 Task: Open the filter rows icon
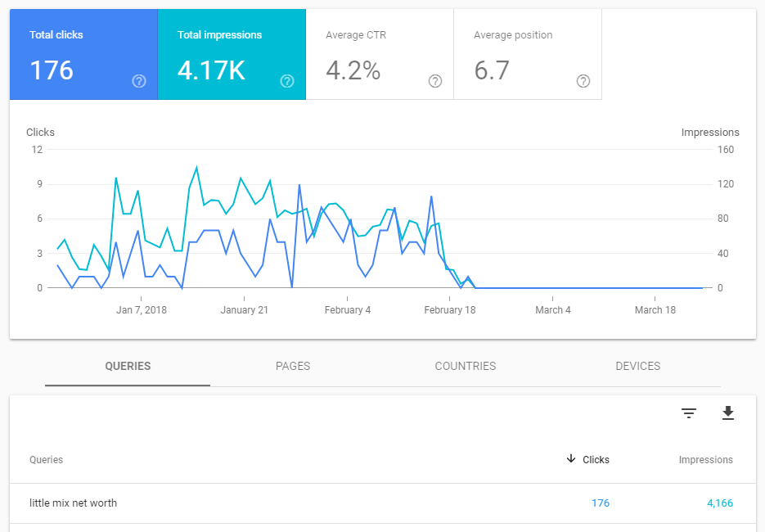pyautogui.click(x=689, y=414)
